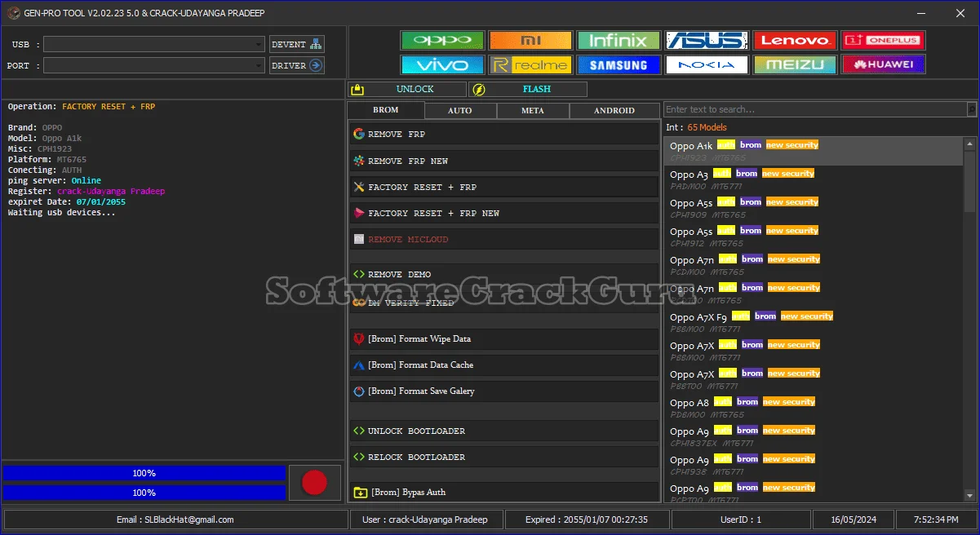Image resolution: width=980 pixels, height=535 pixels.
Task: Select Oppo A9 CPH1938 model
Action: pos(814,465)
